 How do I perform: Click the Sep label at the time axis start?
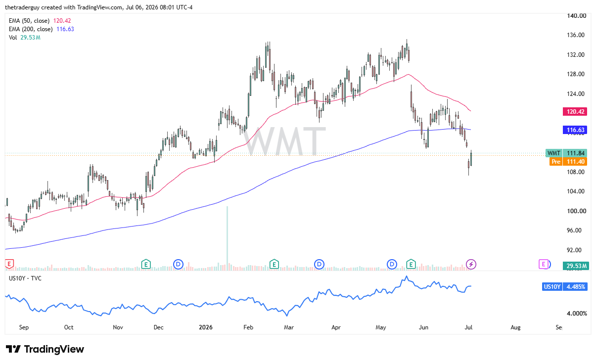pyautogui.click(x=24, y=327)
